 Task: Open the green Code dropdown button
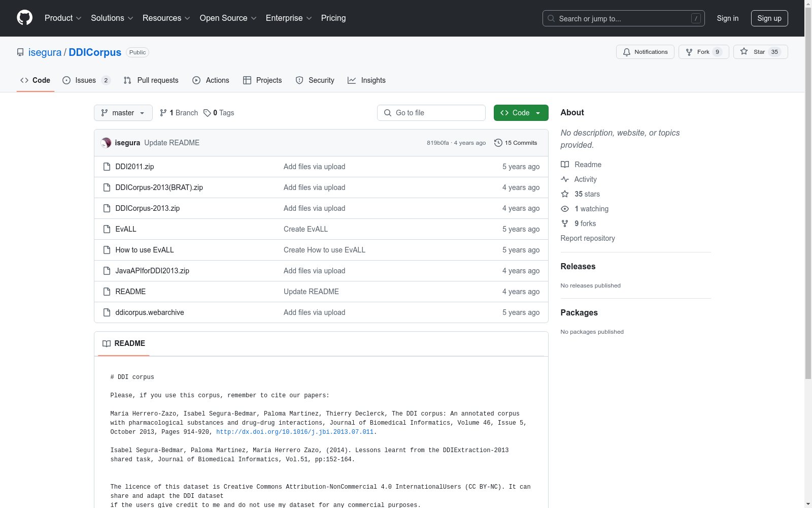pos(521,113)
